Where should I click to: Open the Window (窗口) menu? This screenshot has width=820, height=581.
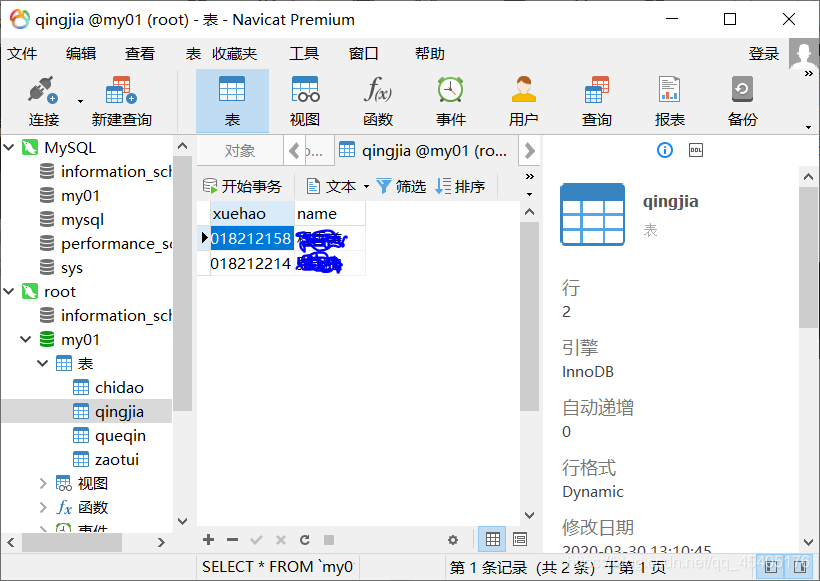363,53
